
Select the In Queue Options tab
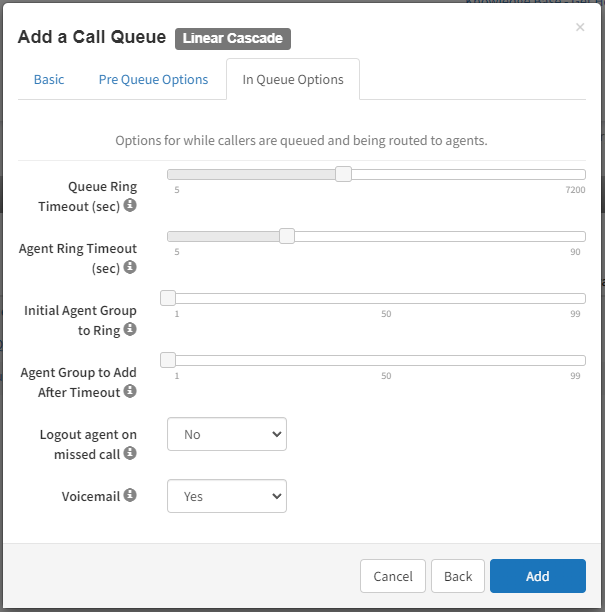pyautogui.click(x=293, y=79)
